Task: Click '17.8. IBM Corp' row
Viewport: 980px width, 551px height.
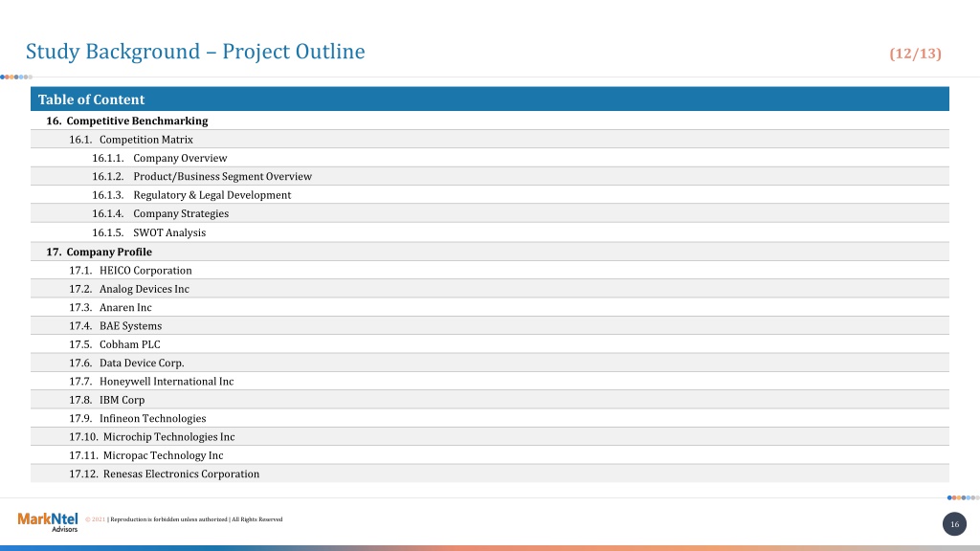Action: 490,400
